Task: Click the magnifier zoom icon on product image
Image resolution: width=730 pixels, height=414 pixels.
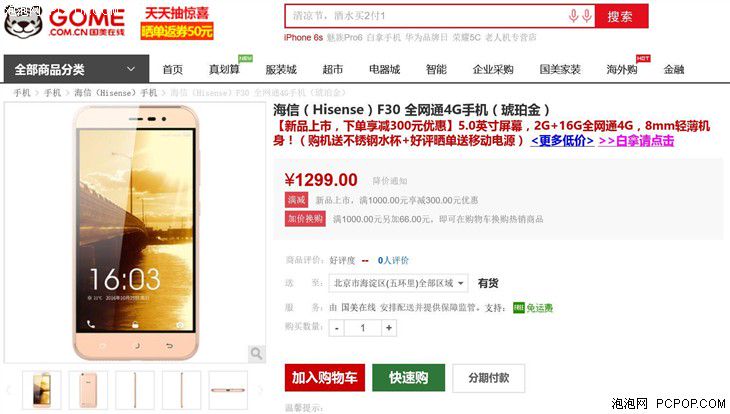Action: (x=256, y=353)
